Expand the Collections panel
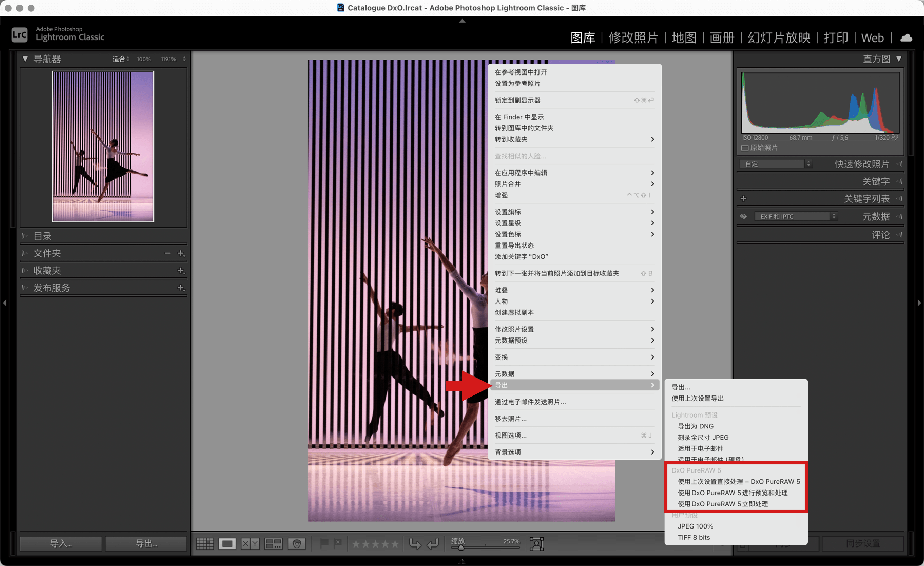Image resolution: width=924 pixels, height=566 pixels. click(24, 270)
